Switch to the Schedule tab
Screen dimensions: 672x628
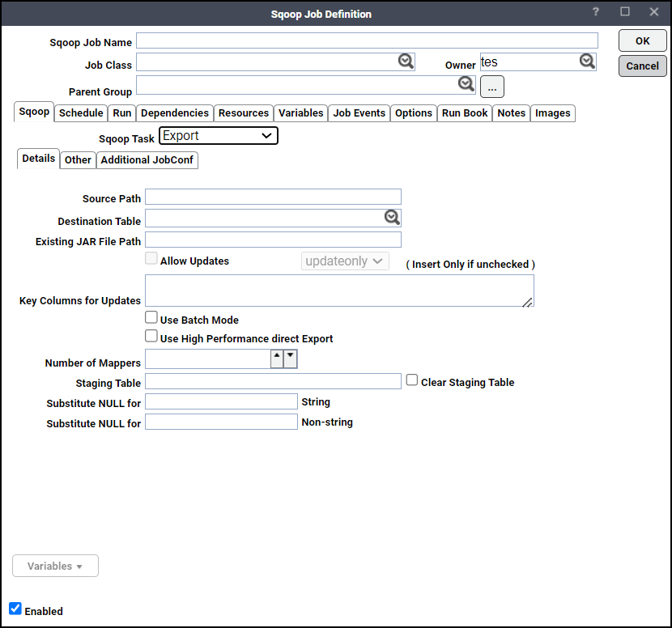click(81, 113)
